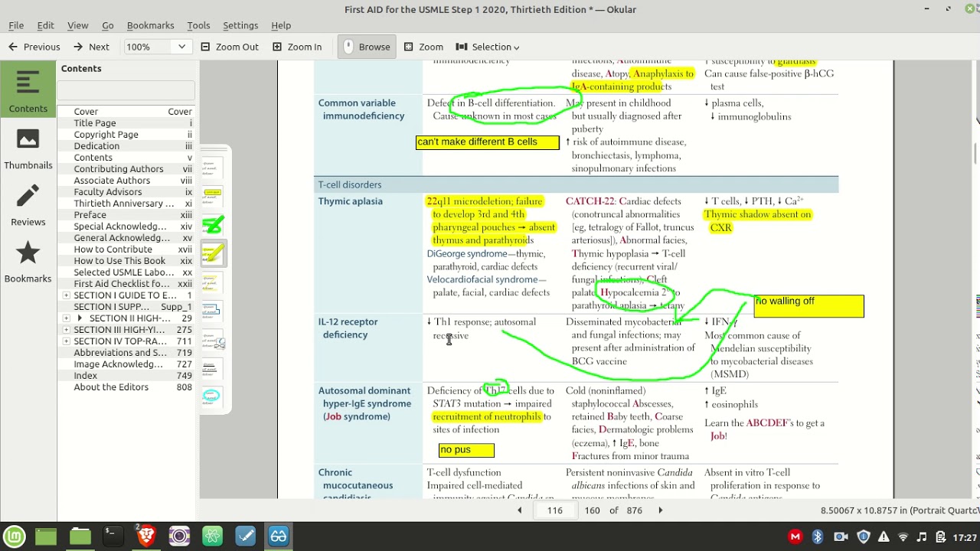This screenshot has width=980, height=551.
Task: Open the Settings menu
Action: 240,25
